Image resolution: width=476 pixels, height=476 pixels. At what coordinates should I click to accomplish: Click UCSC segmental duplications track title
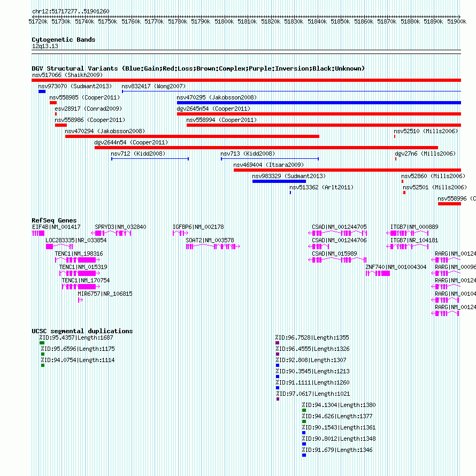[82, 331]
